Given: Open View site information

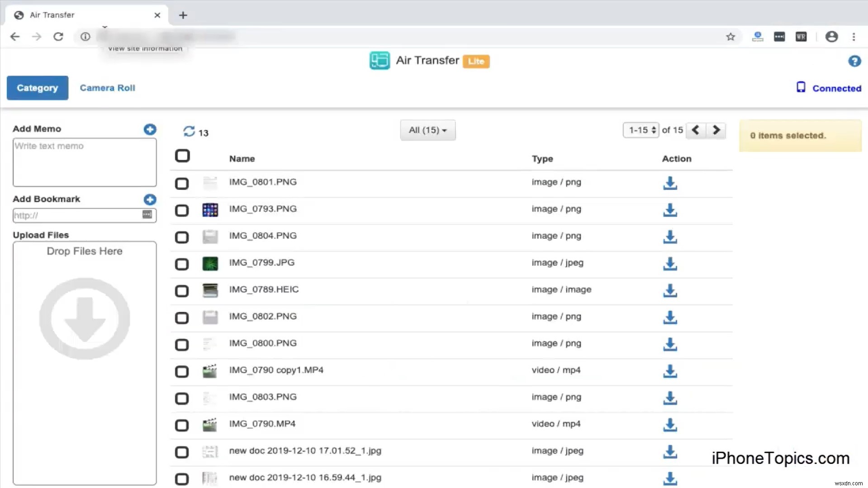Looking at the screenshot, I should pos(85,37).
